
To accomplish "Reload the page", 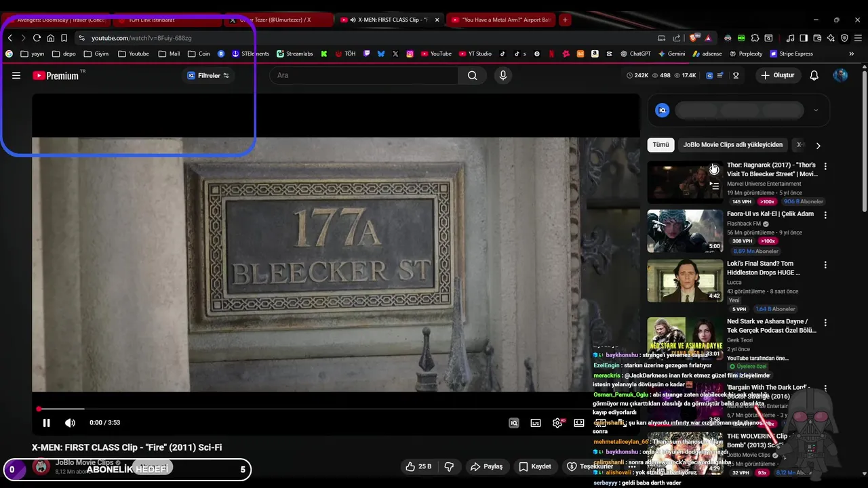I will pyautogui.click(x=37, y=38).
